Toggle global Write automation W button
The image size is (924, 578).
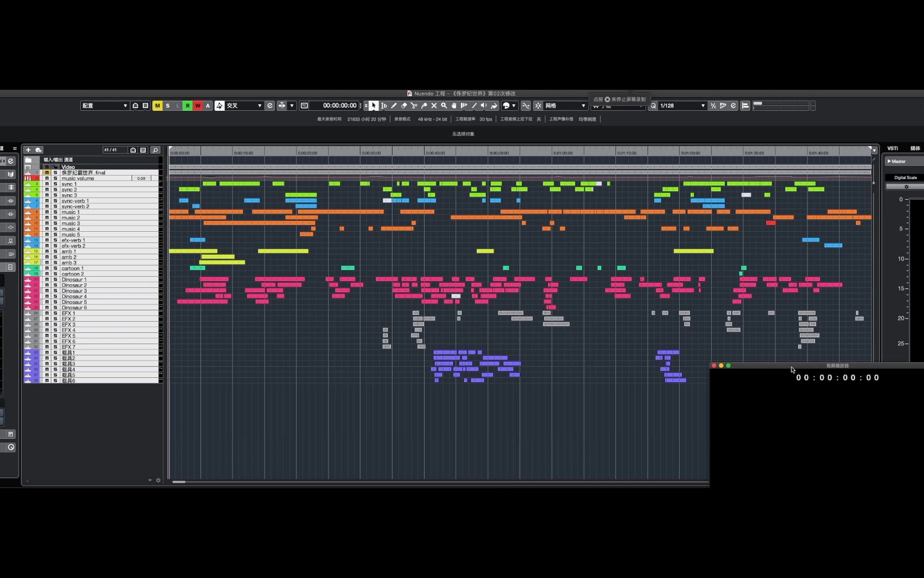coord(198,106)
